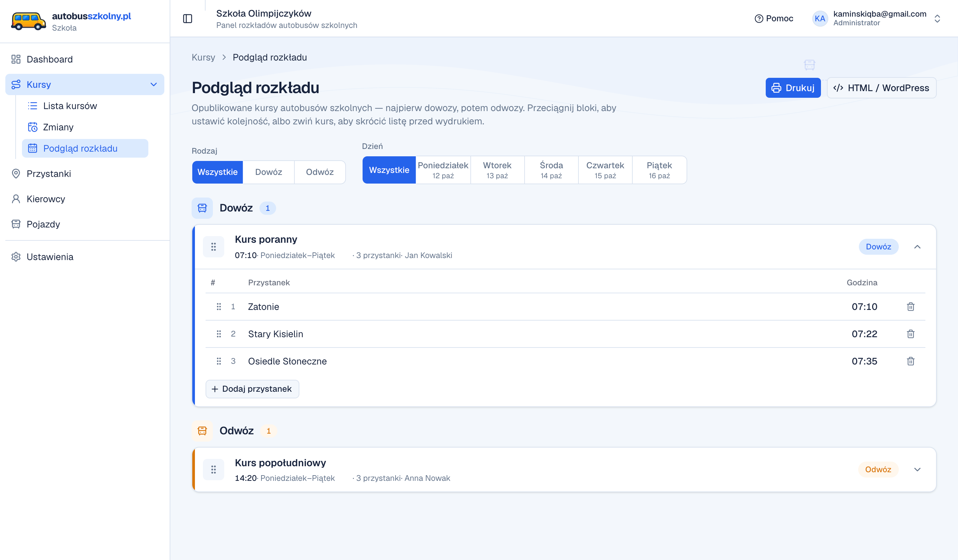Click the Osiedle Słoneczne row drag handle
This screenshot has width=958, height=560.
[219, 361]
